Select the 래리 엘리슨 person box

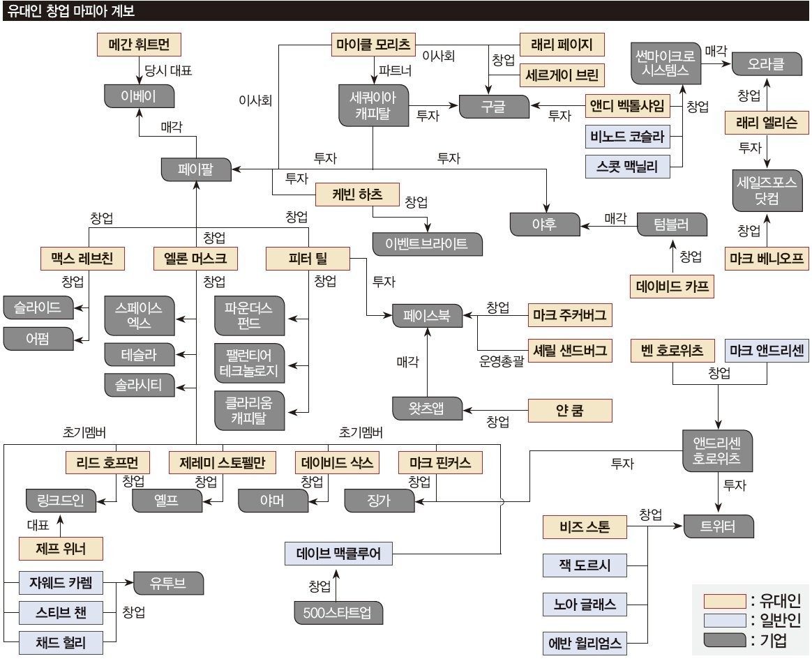point(766,122)
